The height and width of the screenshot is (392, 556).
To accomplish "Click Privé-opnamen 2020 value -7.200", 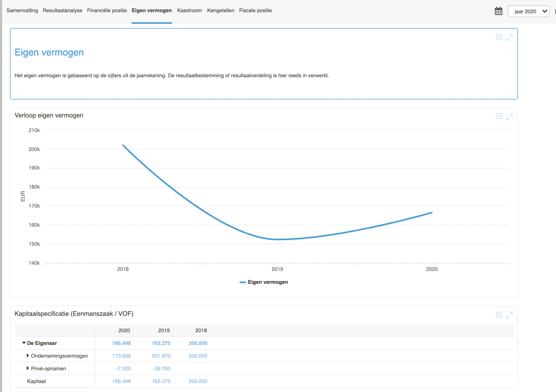I will click(x=124, y=369).
